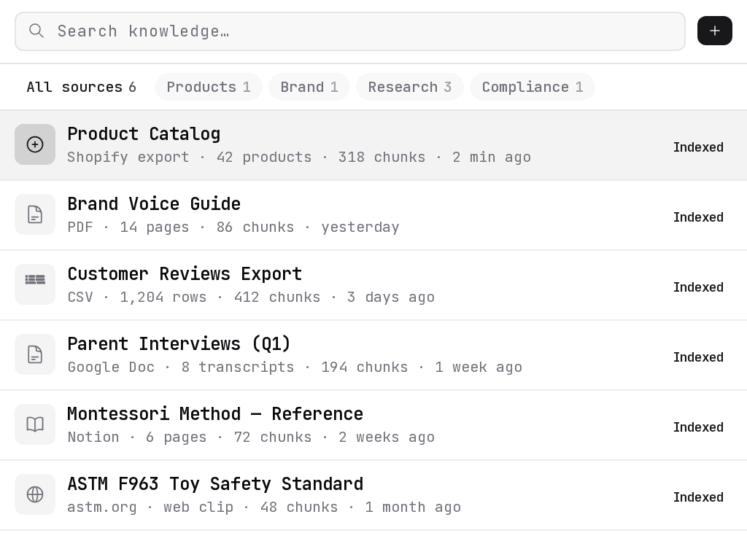Click the PDF 14 pages metadata line

pos(233,227)
